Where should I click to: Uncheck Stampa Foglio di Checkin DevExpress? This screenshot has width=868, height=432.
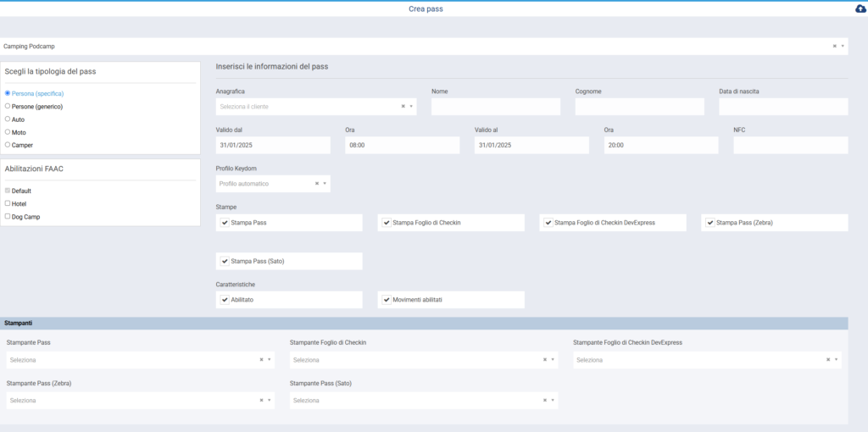tap(548, 223)
